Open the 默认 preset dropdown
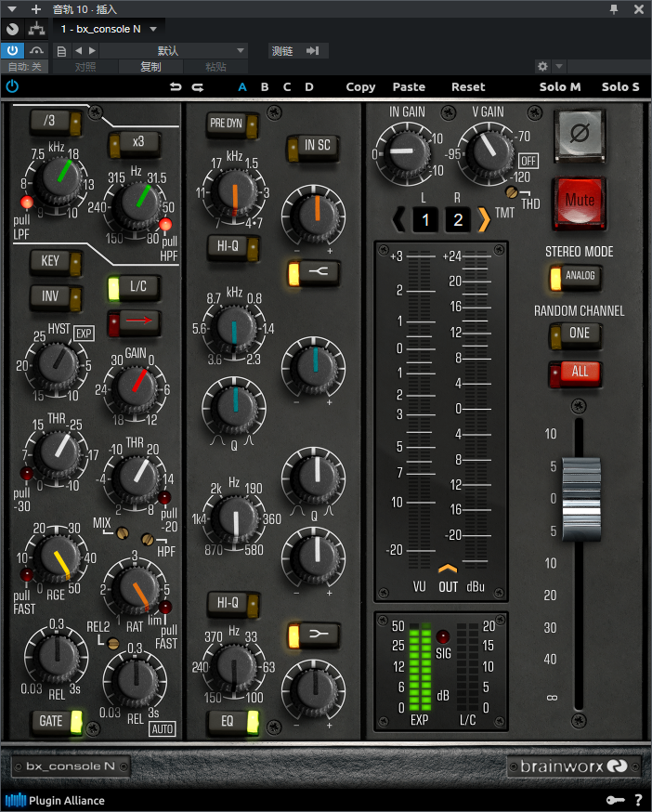The image size is (652, 812). pyautogui.click(x=173, y=51)
